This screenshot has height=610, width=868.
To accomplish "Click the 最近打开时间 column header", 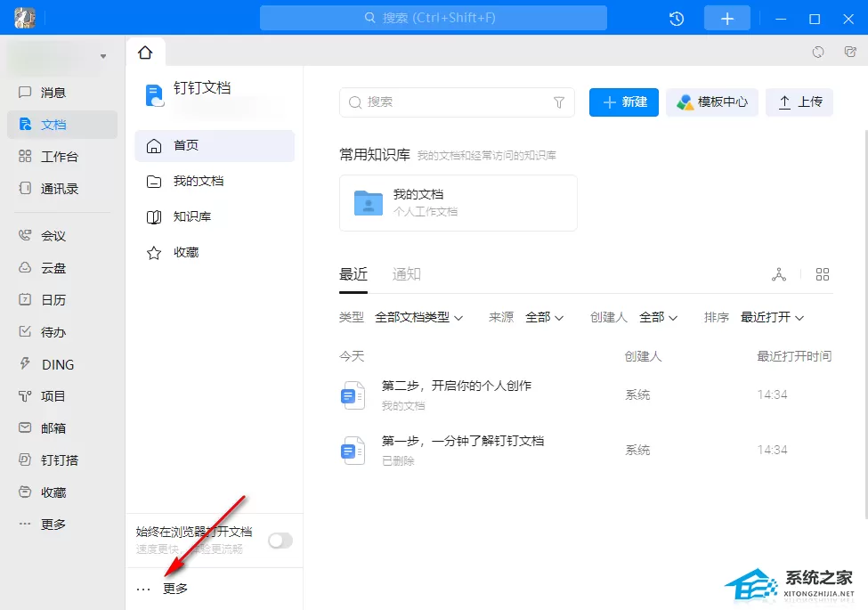I will (794, 356).
